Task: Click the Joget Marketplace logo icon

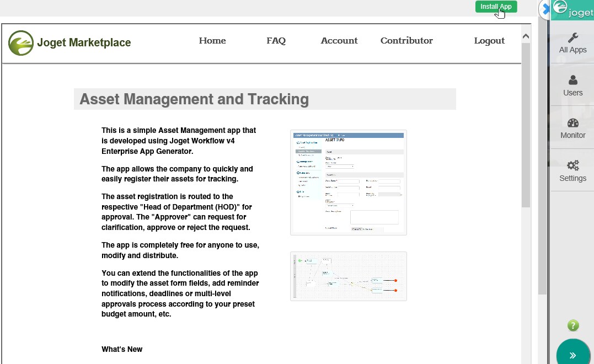Action: click(x=21, y=43)
